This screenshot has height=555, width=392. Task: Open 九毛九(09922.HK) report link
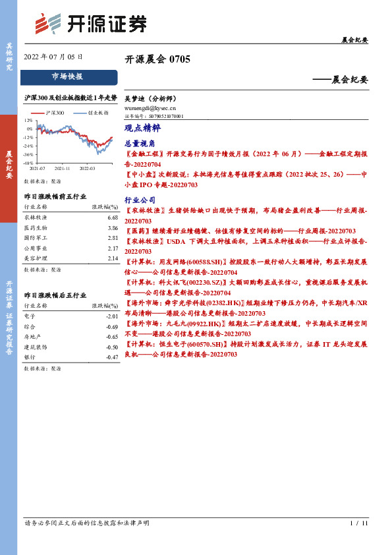pyautogui.click(x=246, y=328)
